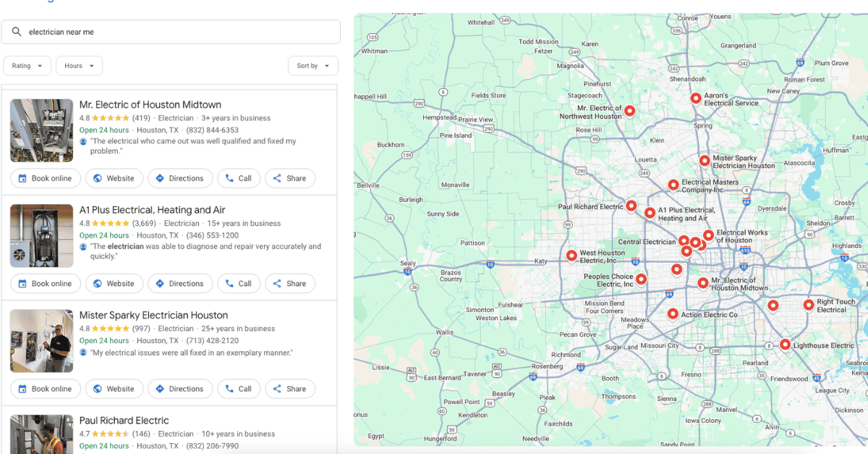Open Mister Sparky Electrician listing photo thumbnail
This screenshot has width=868, height=454.
[41, 341]
